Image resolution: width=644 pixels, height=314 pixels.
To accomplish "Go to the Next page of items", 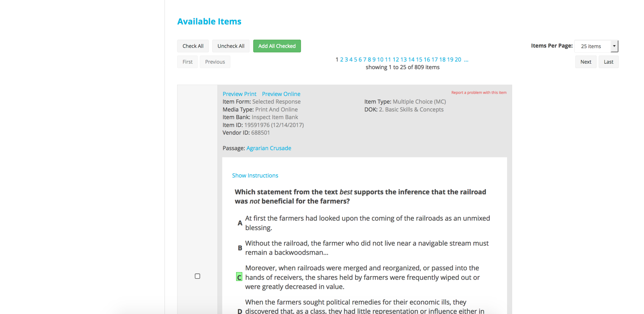I will pyautogui.click(x=586, y=62).
